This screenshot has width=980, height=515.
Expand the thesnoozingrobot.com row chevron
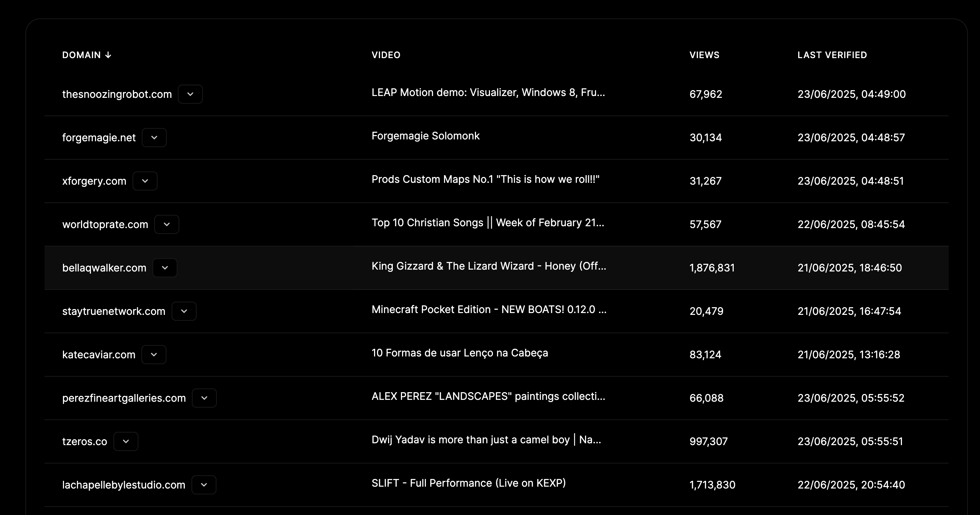pos(190,94)
